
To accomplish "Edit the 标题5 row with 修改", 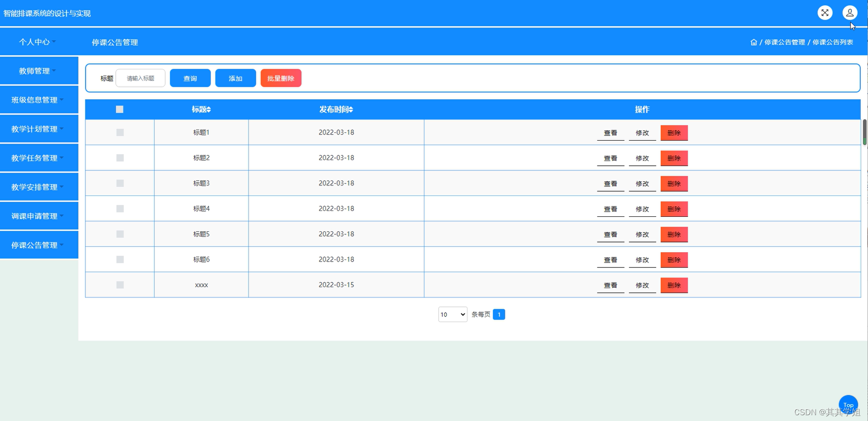I will point(643,235).
